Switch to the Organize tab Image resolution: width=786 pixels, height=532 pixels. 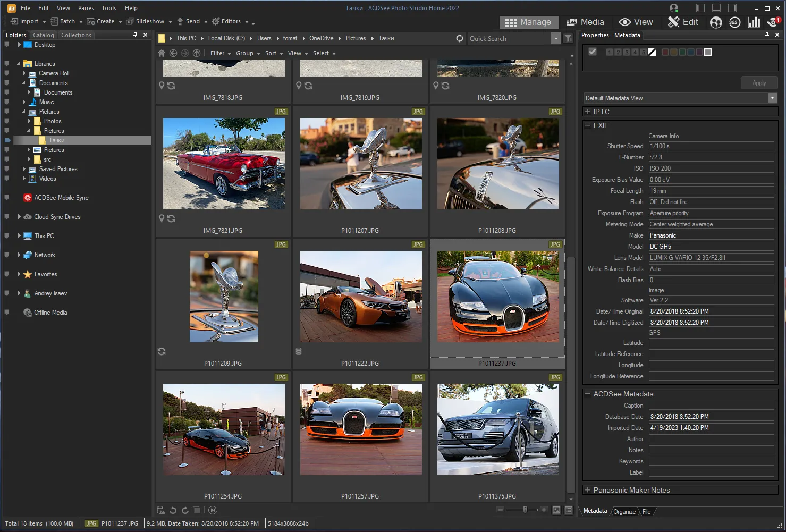624,511
